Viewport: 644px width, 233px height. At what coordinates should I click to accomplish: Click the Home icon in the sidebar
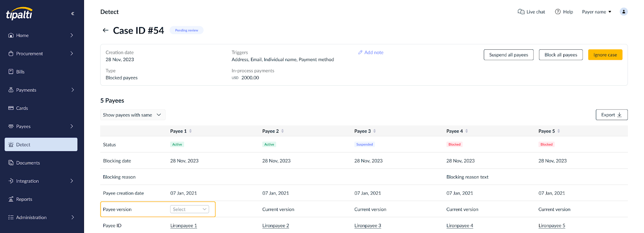pos(11,35)
